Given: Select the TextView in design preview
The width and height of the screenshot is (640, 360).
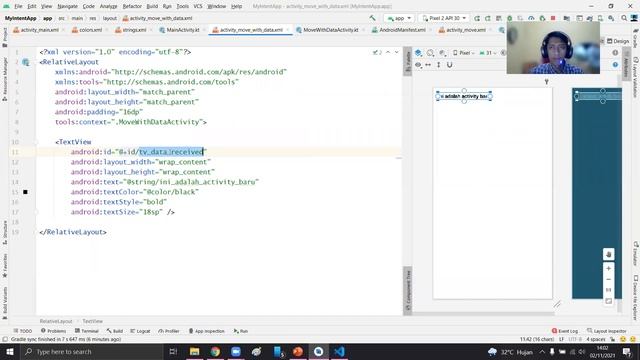Looking at the screenshot, I should pos(464,96).
